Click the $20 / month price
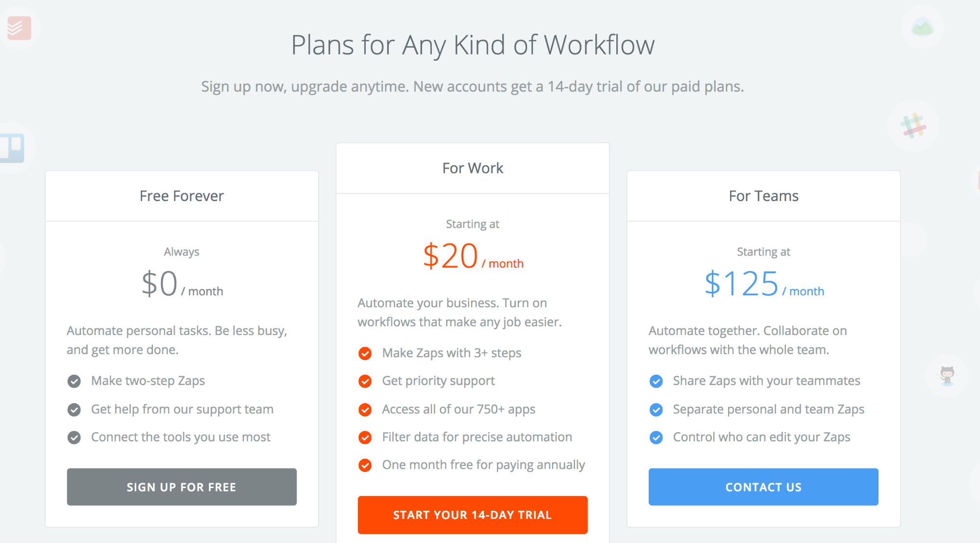Image resolution: width=980 pixels, height=543 pixels. pyautogui.click(x=473, y=257)
